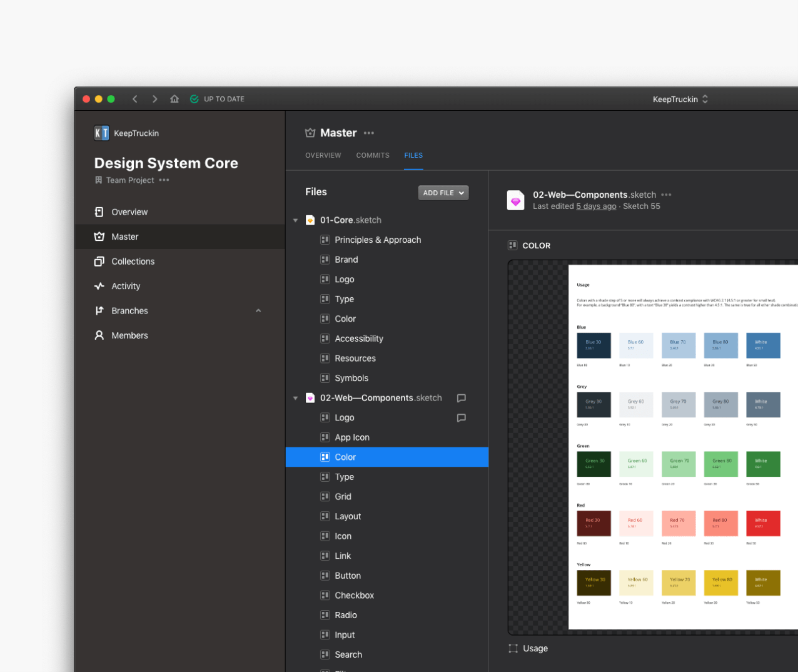The image size is (798, 672).
Task: Select the Symbols page in 01-Core
Action: (x=387, y=378)
